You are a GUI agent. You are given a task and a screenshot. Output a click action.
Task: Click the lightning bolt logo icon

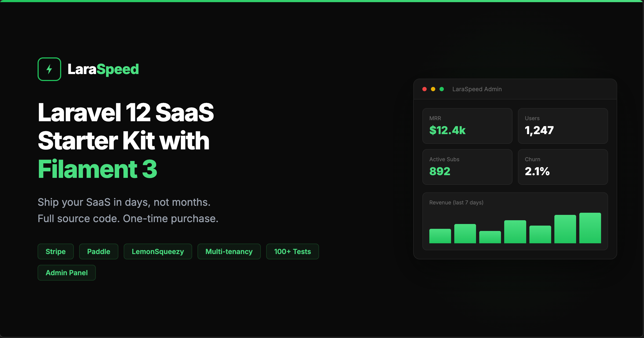(x=49, y=69)
